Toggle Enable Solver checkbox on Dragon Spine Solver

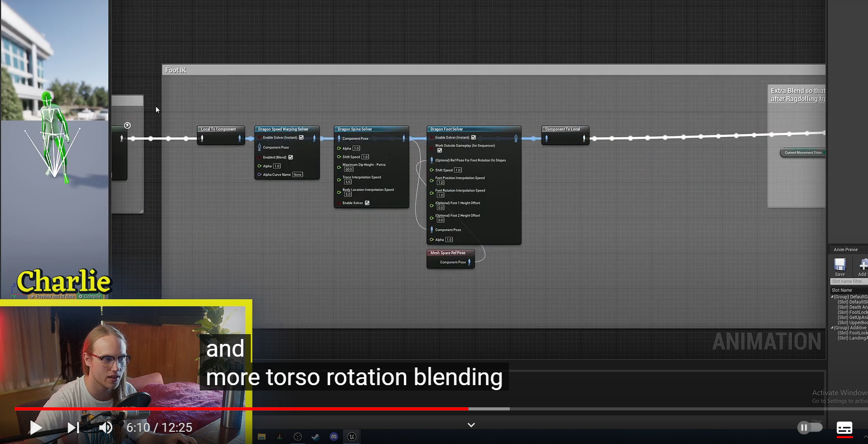click(367, 203)
